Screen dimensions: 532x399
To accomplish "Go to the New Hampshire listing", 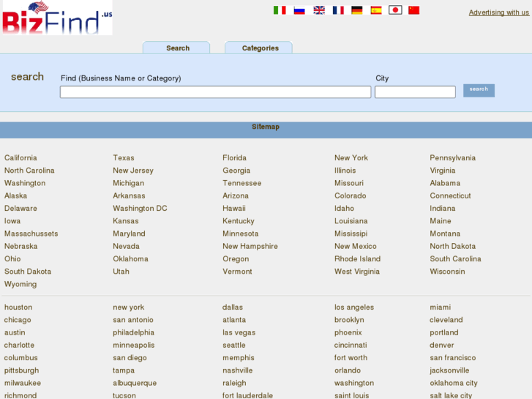I will click(x=250, y=247).
